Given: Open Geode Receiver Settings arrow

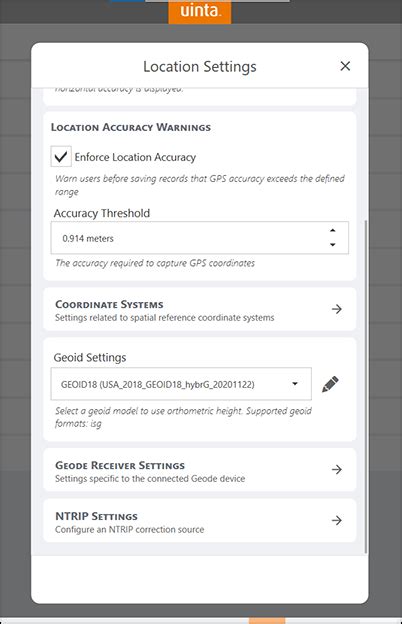Looking at the screenshot, I should pyautogui.click(x=337, y=470).
